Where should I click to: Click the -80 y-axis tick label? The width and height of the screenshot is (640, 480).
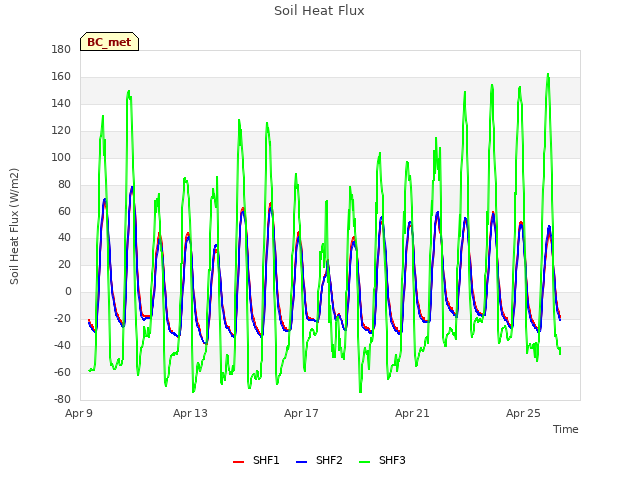[x=62, y=399]
